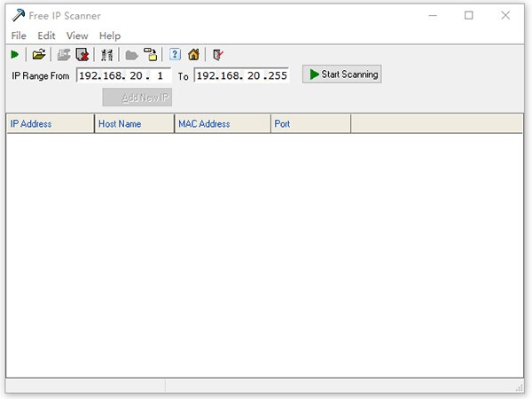Click the IP Range From address field
Image resolution: width=532 pixels, height=399 pixels.
[x=123, y=75]
